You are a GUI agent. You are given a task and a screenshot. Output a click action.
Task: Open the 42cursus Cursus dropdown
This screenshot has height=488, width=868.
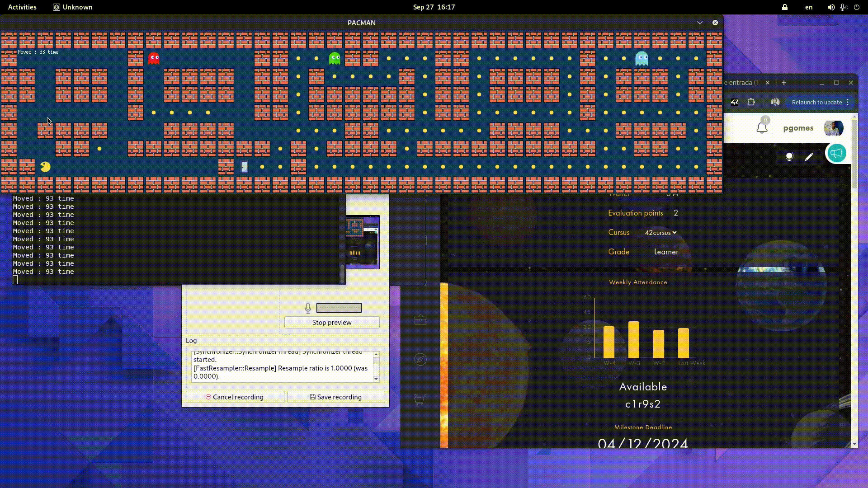(660, 233)
